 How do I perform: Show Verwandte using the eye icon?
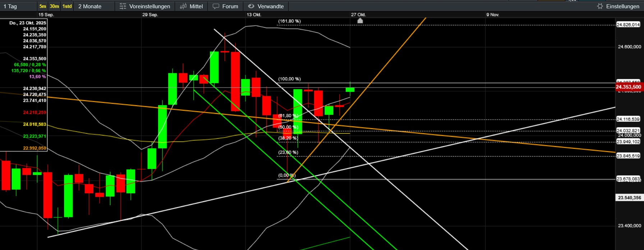(x=251, y=6)
